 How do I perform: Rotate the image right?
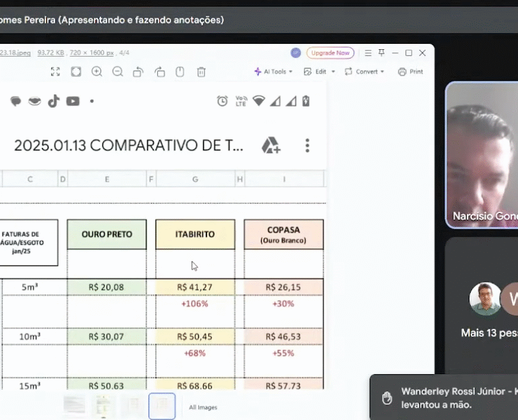pos(160,71)
